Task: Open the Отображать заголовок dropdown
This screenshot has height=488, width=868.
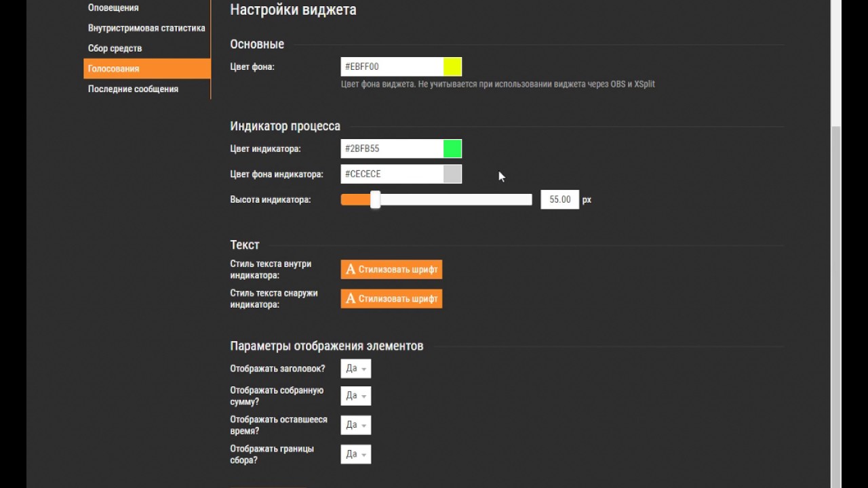Action: pos(356,369)
